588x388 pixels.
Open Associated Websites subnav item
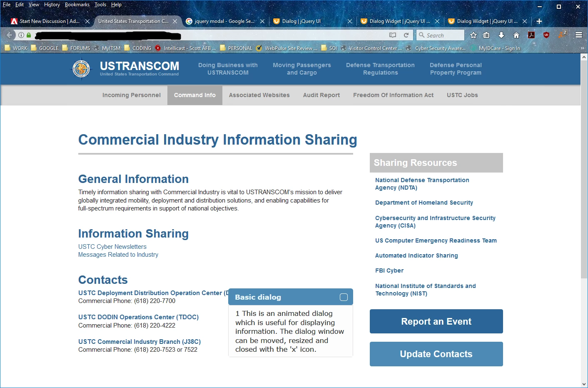(259, 95)
